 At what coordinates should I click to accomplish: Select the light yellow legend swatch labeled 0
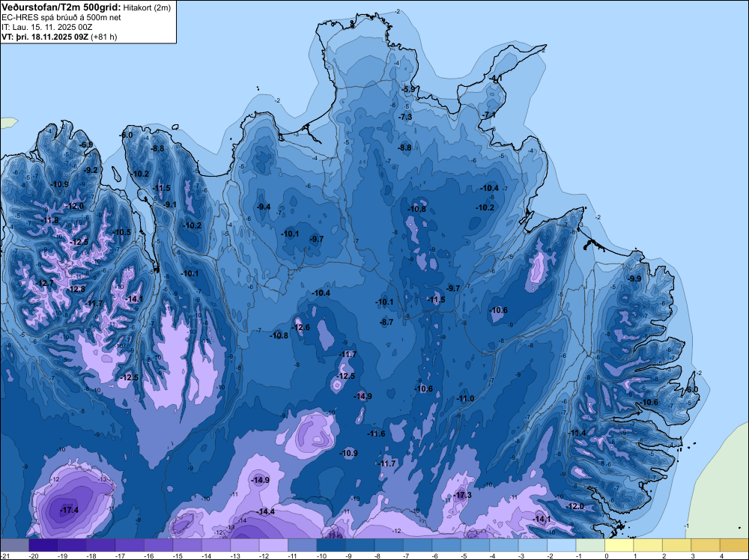click(619, 545)
